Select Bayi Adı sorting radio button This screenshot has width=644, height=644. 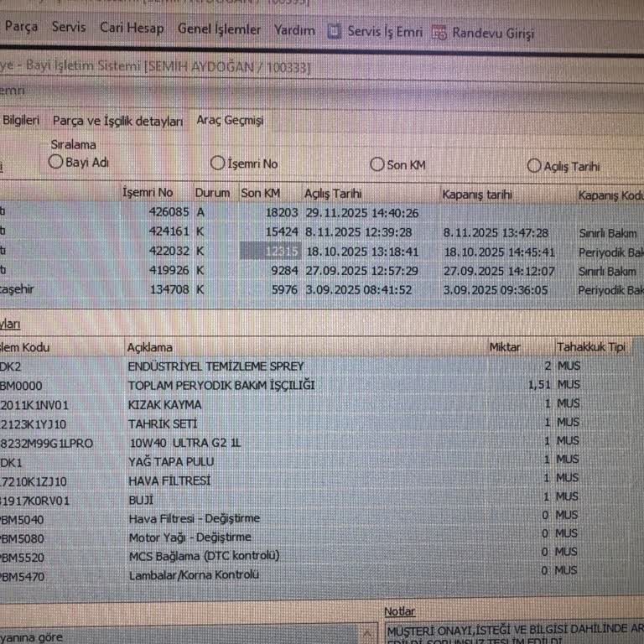[x=55, y=161]
